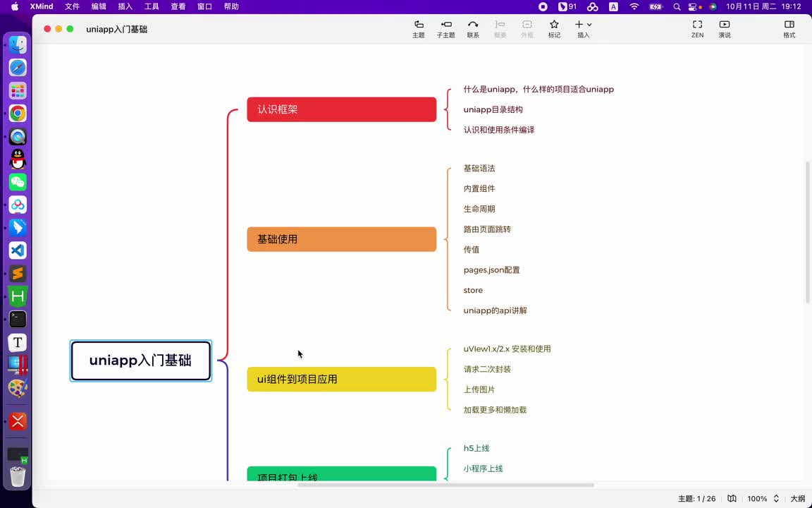Open Safari from the dock
This screenshot has height=508, width=812.
point(18,68)
